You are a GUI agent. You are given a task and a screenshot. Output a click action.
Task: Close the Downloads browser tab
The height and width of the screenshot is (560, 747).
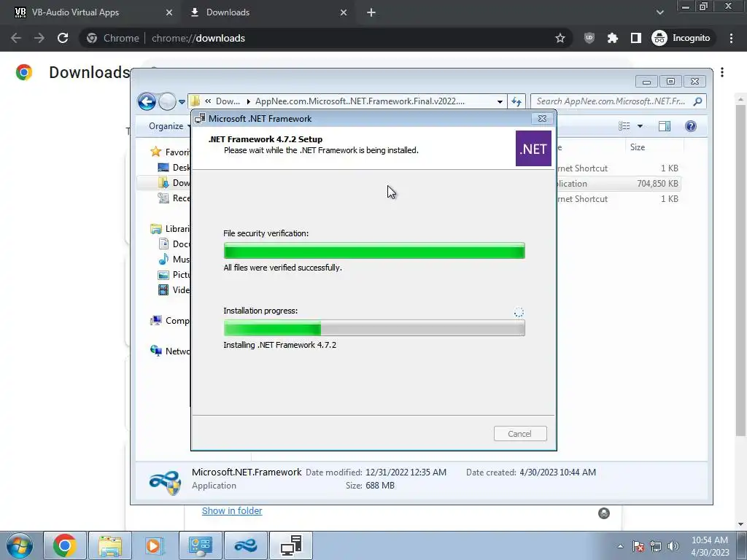[344, 12]
